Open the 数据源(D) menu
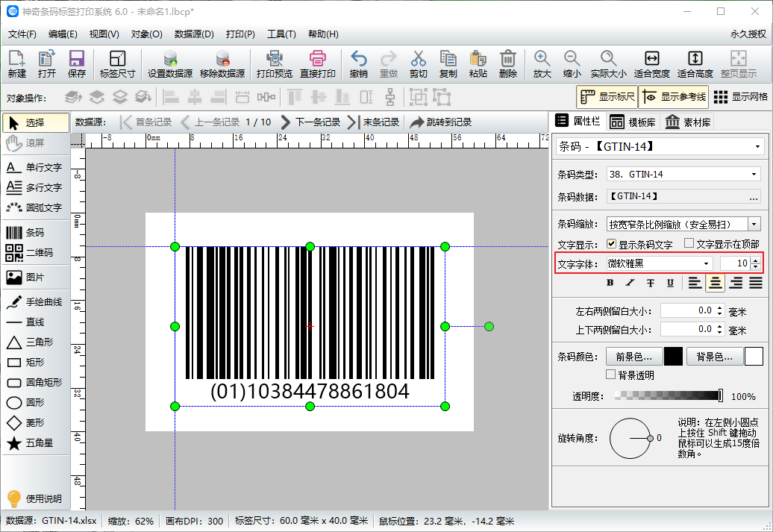Viewport: 773px width, 532px height. 194,34
